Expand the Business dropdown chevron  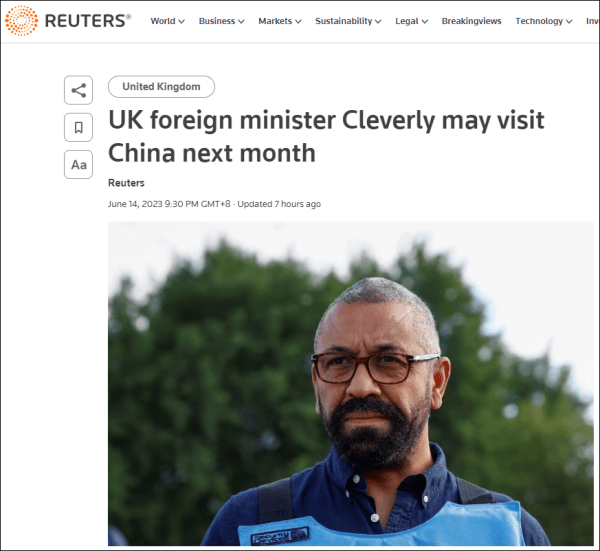(241, 21)
